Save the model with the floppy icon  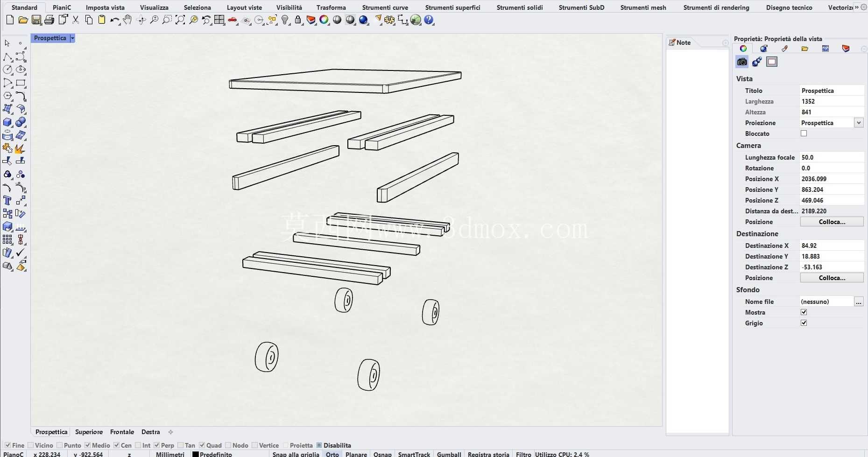36,20
